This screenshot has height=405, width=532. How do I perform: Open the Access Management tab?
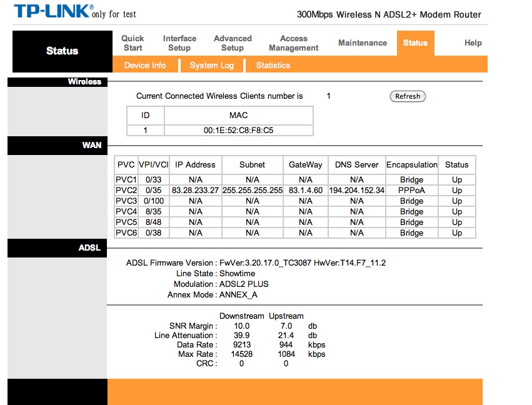tap(294, 43)
